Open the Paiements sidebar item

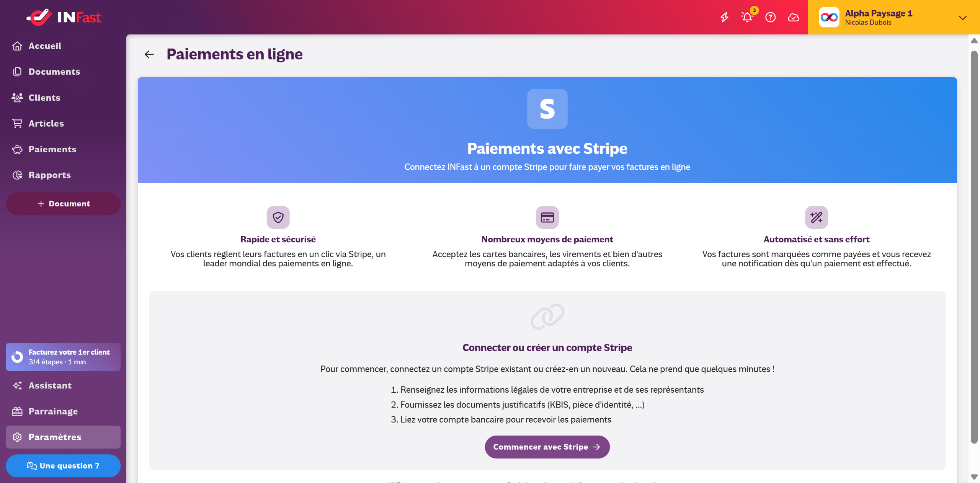(52, 149)
